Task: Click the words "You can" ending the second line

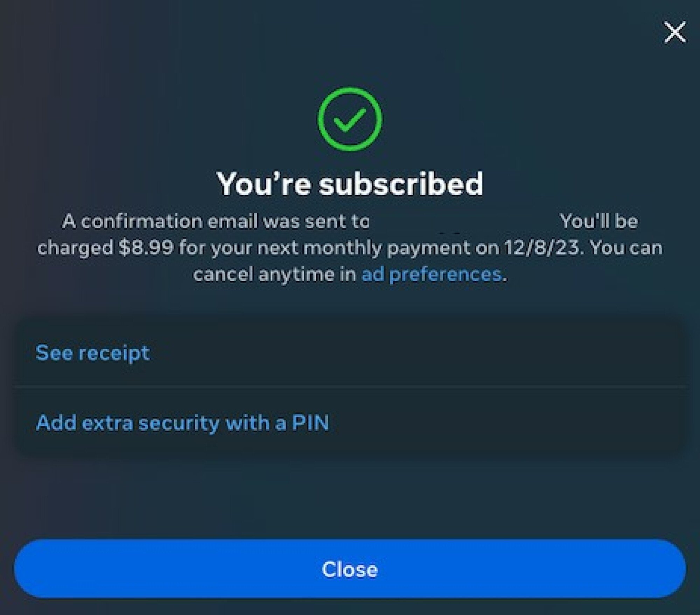Action: (x=626, y=248)
